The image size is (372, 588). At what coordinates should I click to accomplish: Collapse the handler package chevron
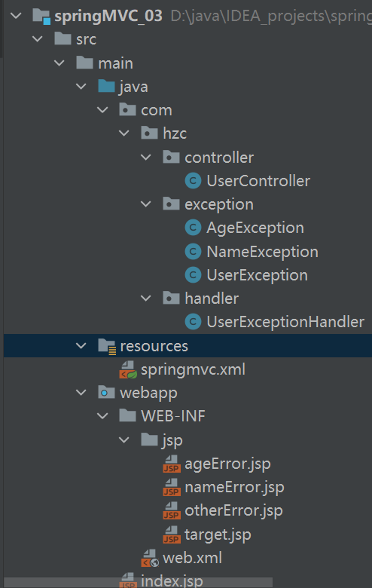146,299
